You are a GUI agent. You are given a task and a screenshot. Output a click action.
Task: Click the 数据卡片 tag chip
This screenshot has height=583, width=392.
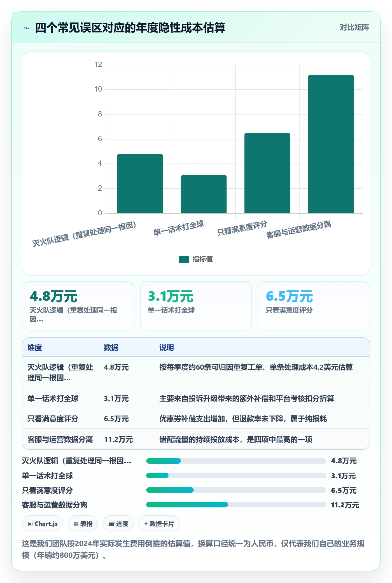pos(159,523)
